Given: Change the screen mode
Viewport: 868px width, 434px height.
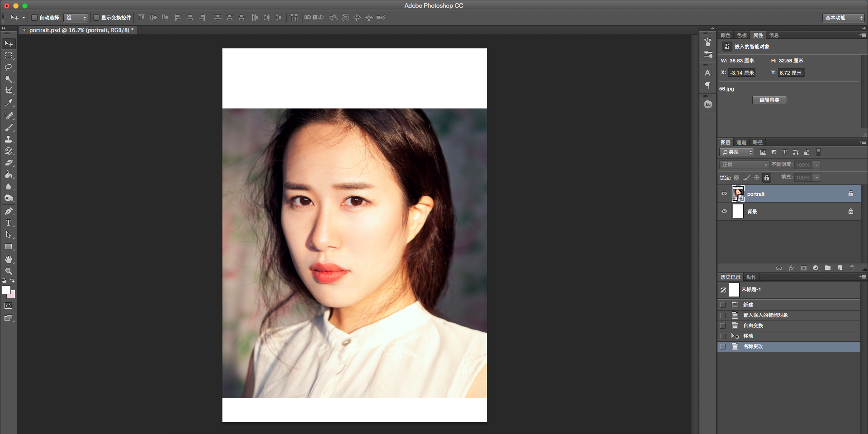Looking at the screenshot, I should click(x=9, y=318).
